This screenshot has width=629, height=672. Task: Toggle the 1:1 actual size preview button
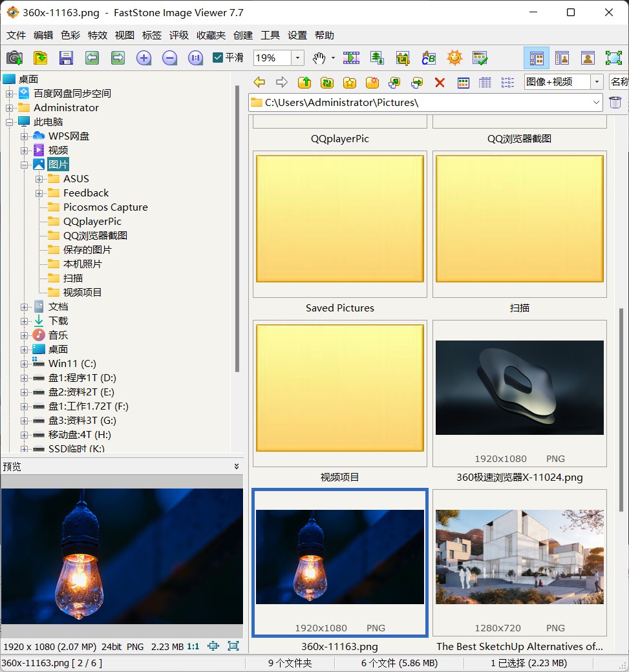193,646
